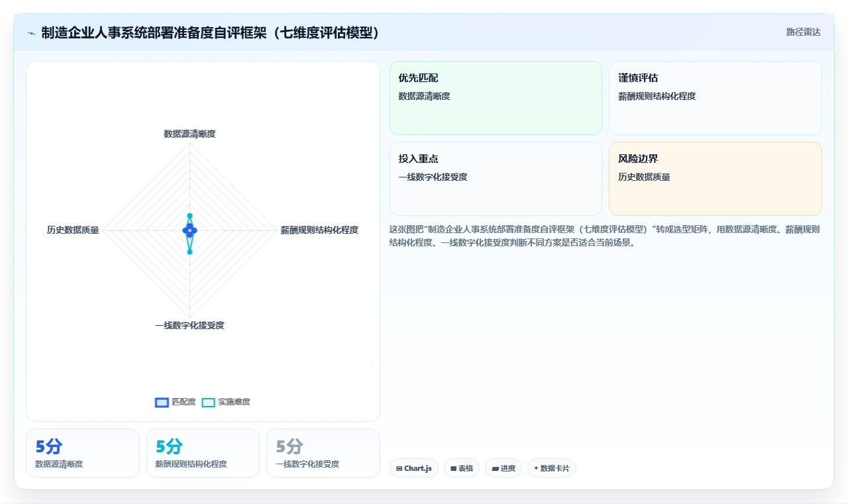The width and height of the screenshot is (848, 504).
Task: Click the 进度 tag icon
Action: click(495, 468)
